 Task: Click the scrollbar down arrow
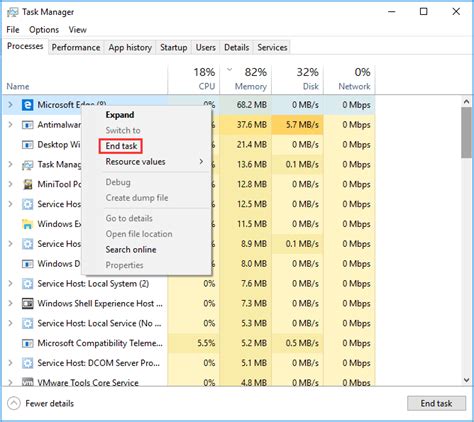(467, 380)
